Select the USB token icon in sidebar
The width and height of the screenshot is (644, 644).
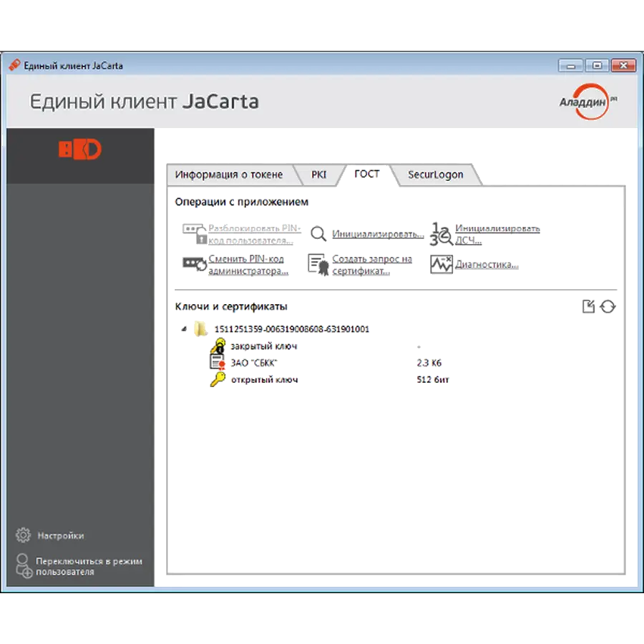pyautogui.click(x=80, y=149)
